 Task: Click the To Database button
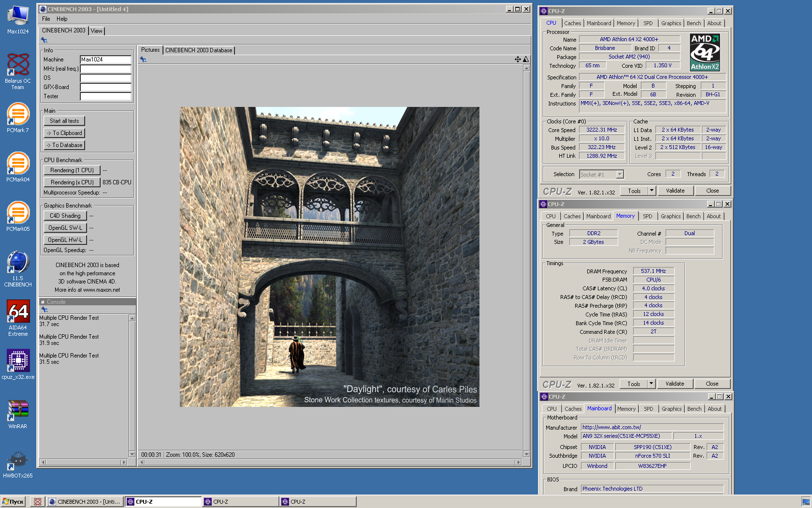point(64,145)
